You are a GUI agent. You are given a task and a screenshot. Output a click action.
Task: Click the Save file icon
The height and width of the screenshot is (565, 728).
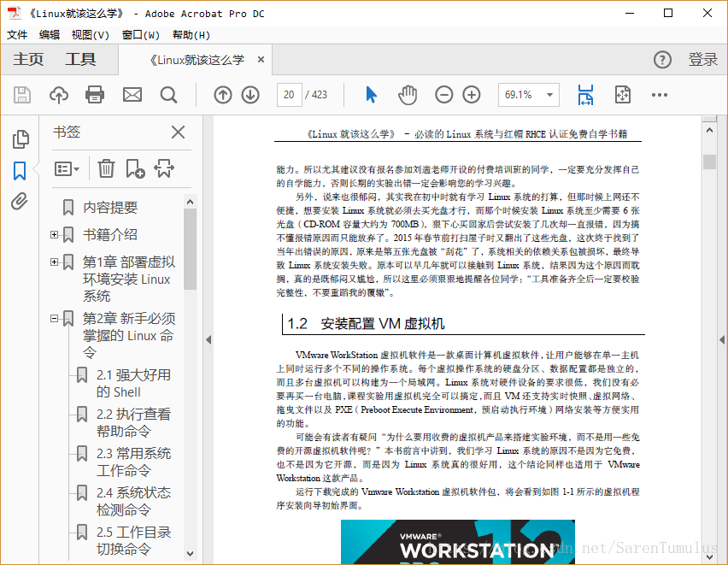coord(22,95)
